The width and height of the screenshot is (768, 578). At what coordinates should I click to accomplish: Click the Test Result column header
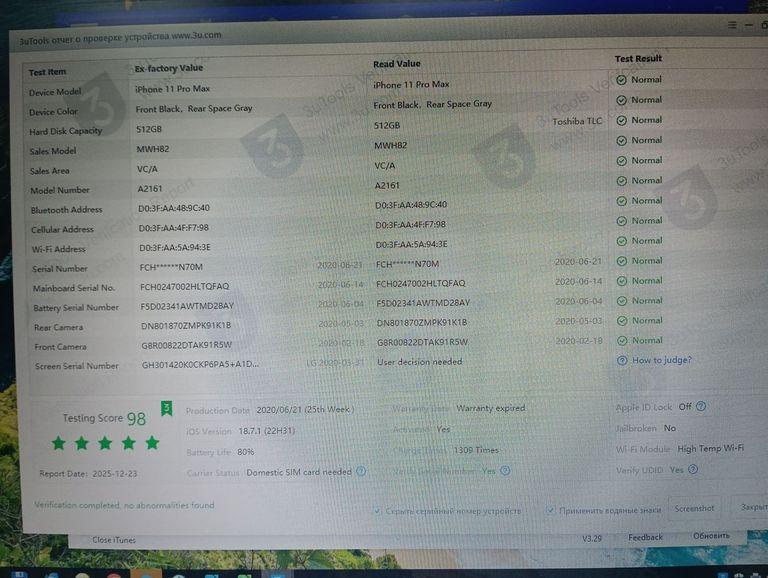pos(638,59)
